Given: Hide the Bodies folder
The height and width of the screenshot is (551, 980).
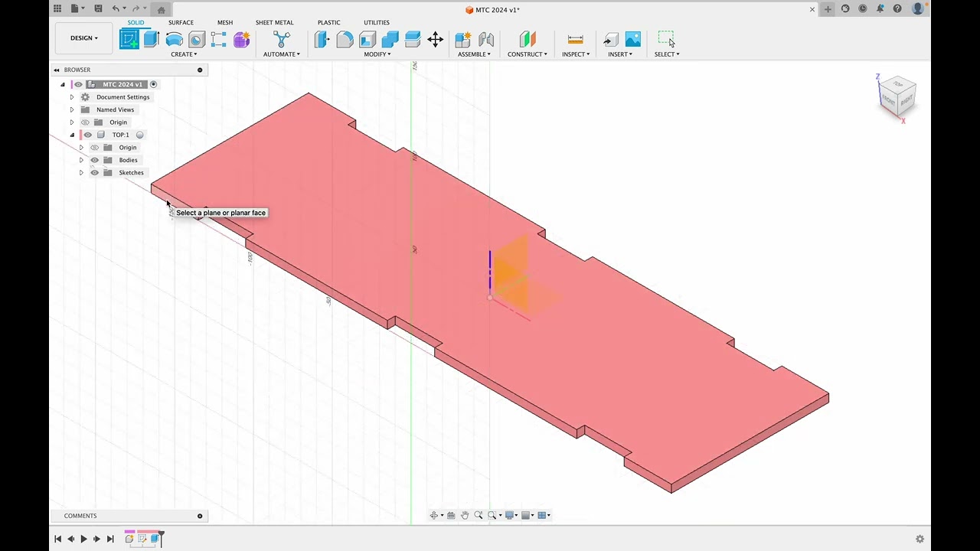Looking at the screenshot, I should pyautogui.click(x=94, y=160).
